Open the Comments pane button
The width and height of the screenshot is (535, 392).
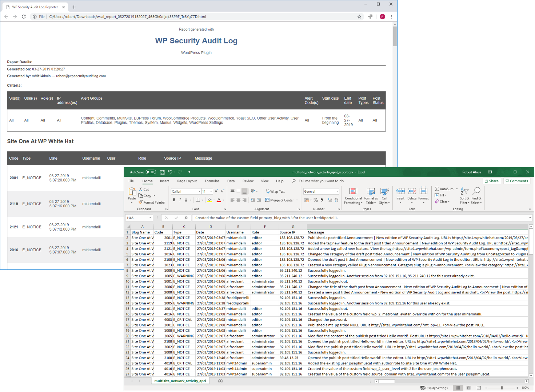516,181
